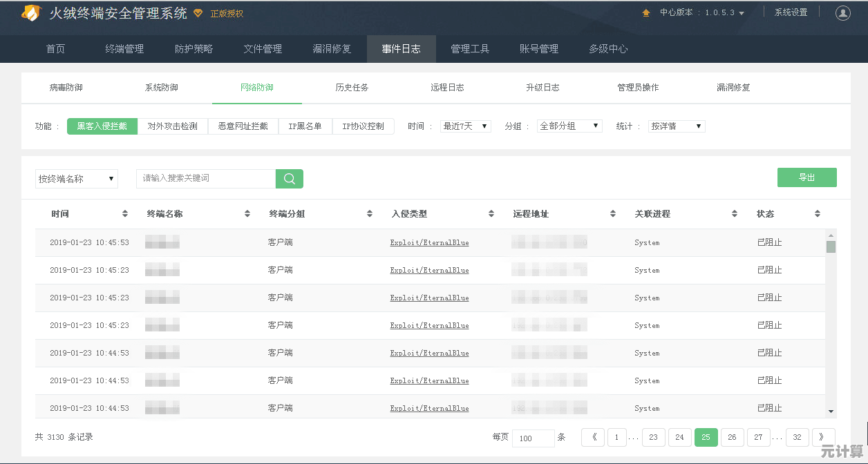Select IP协议控制 function filter
The width and height of the screenshot is (868, 464).
[364, 126]
